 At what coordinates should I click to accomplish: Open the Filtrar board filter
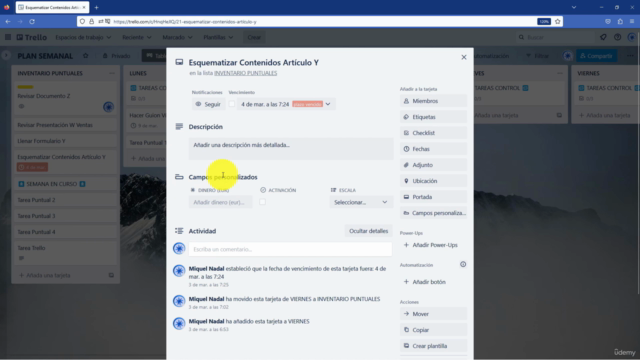coord(538,56)
